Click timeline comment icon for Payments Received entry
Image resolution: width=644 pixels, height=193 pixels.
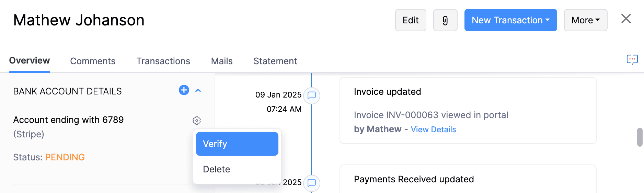pos(312,183)
